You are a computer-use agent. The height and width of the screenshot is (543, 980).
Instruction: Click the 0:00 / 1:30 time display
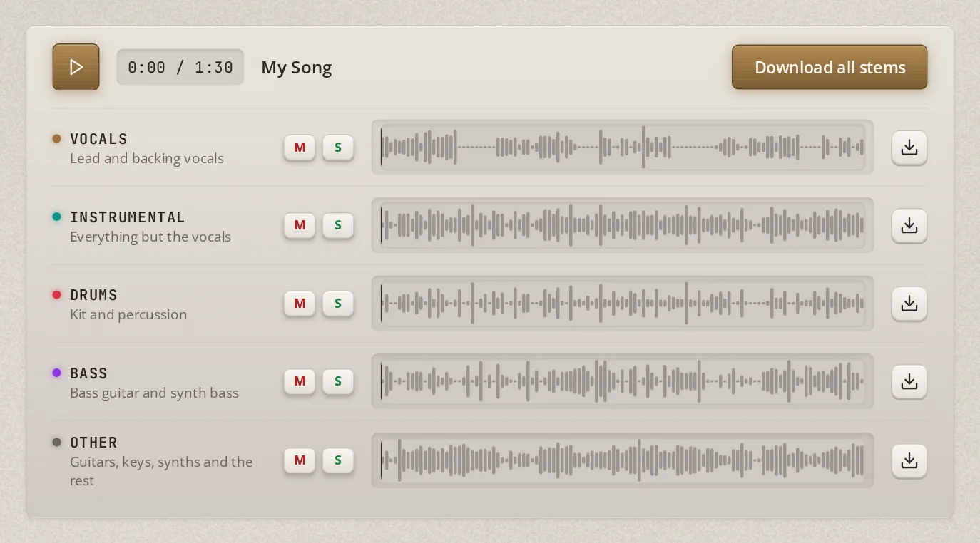(x=180, y=67)
